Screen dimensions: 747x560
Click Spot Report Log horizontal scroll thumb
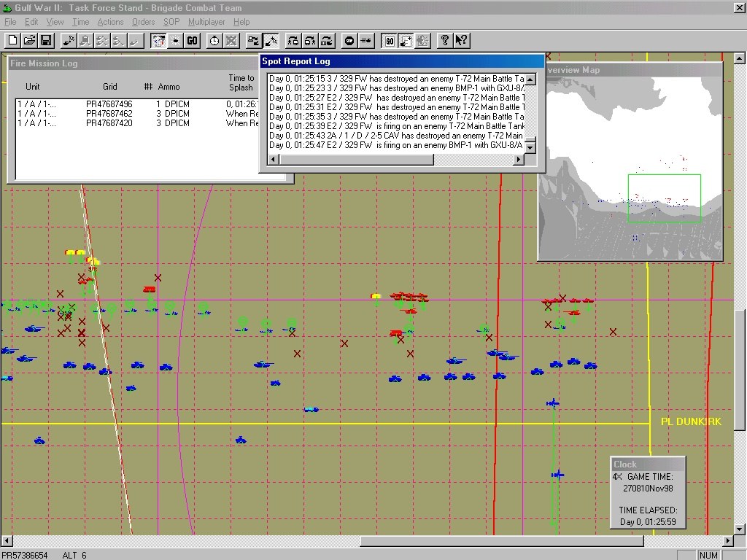pyautogui.click(x=356, y=160)
